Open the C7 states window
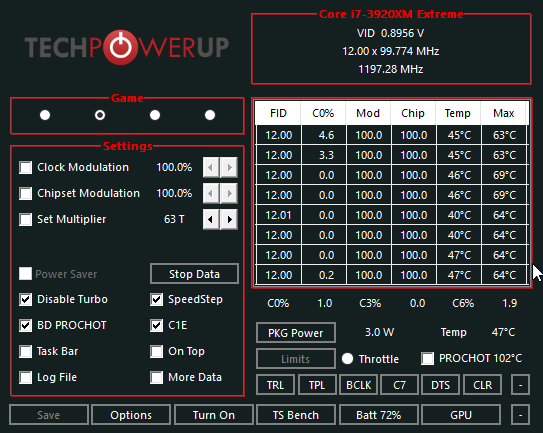Viewport: 543px width, 433px height. pyautogui.click(x=399, y=385)
